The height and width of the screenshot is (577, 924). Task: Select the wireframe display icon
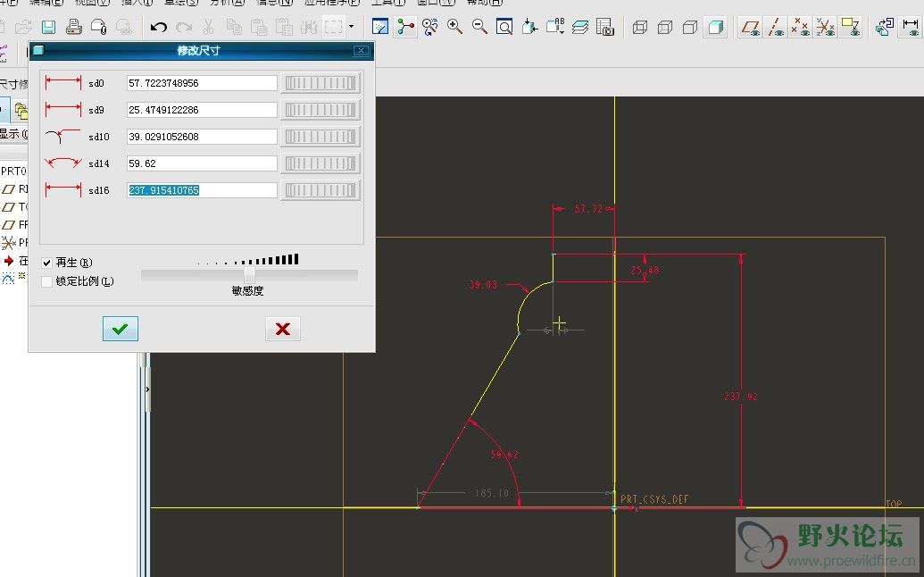click(640, 27)
